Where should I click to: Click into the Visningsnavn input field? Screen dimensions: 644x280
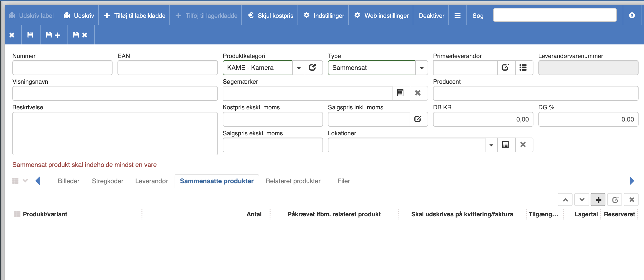pyautogui.click(x=115, y=93)
